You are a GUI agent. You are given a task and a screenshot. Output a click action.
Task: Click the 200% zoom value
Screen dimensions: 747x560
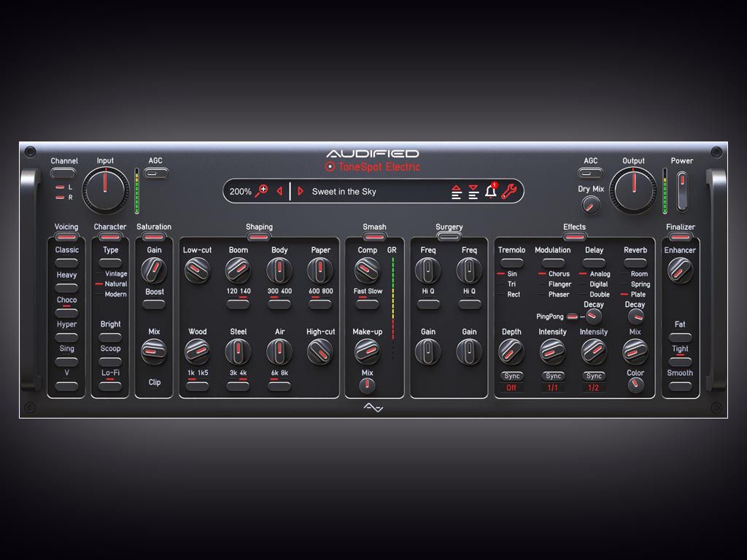point(240,192)
